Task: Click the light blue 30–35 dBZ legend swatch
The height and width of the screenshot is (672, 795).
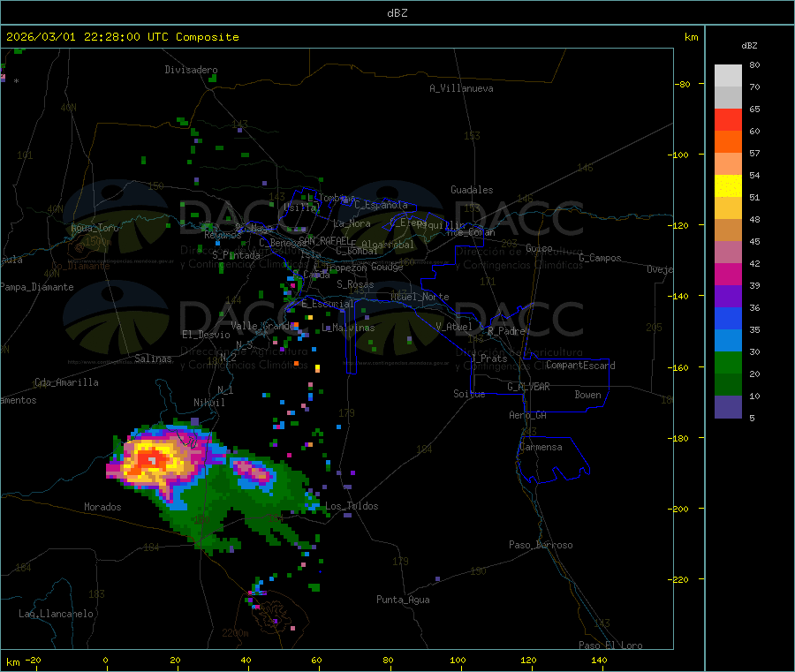Action: click(x=728, y=341)
